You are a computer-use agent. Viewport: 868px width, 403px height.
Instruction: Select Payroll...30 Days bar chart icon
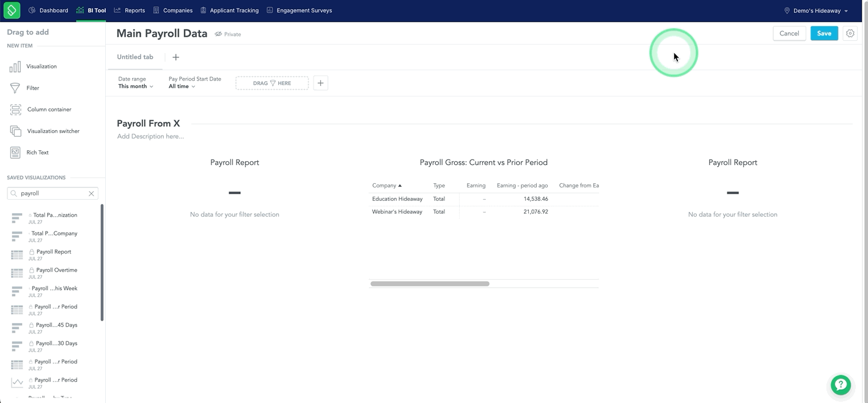point(17,346)
